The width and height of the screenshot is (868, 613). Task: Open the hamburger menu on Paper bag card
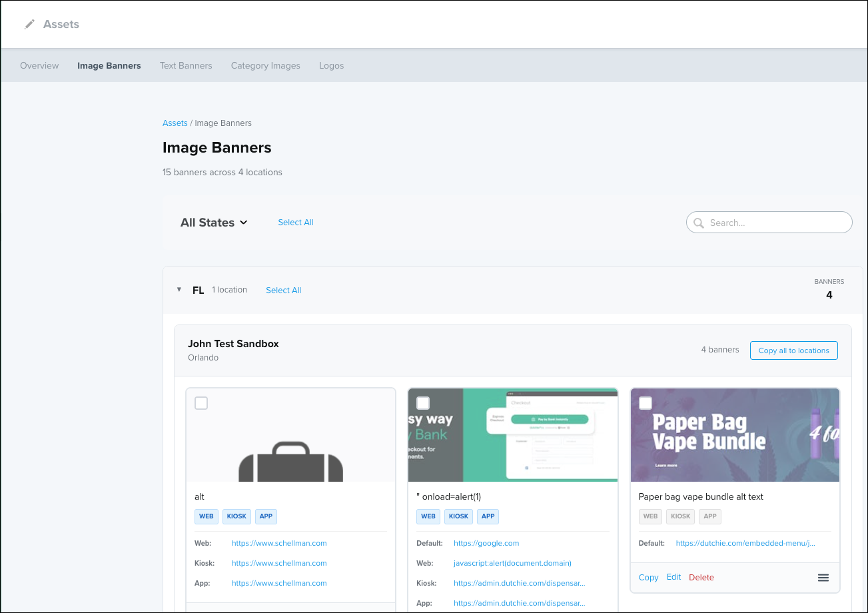[x=823, y=578]
